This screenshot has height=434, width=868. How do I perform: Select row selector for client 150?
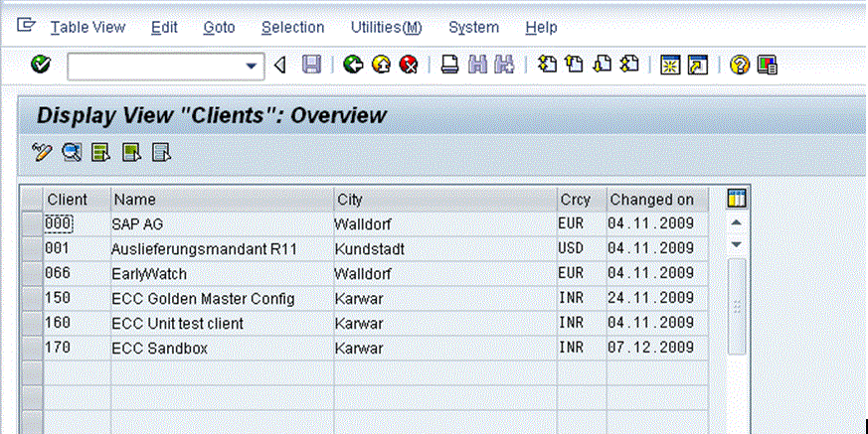pos(32,298)
